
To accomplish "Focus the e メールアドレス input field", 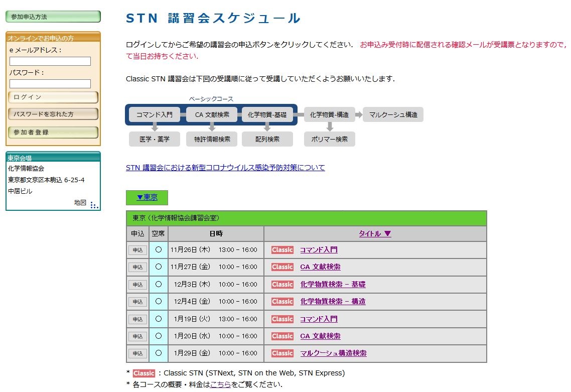I will tap(50, 61).
